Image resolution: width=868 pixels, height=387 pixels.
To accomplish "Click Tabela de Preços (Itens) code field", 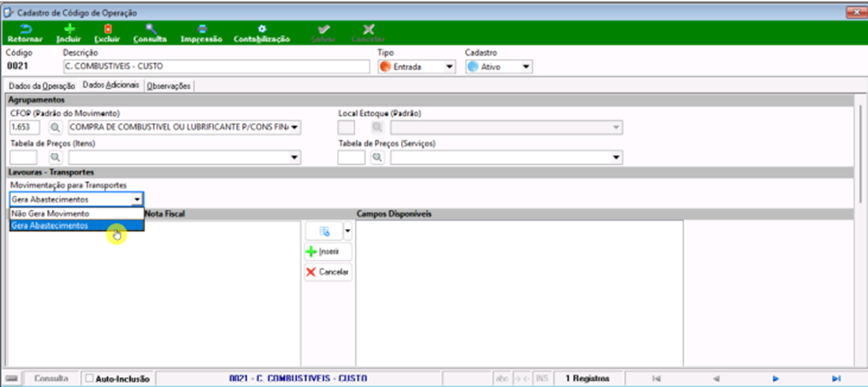I will 23,157.
